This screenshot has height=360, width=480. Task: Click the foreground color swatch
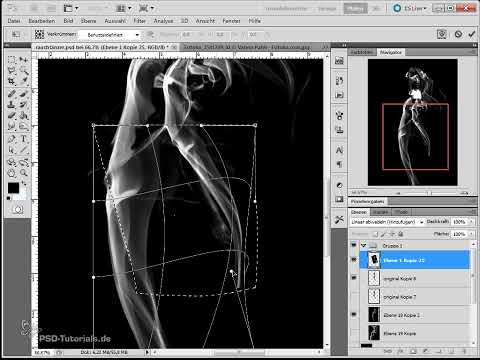[13, 188]
